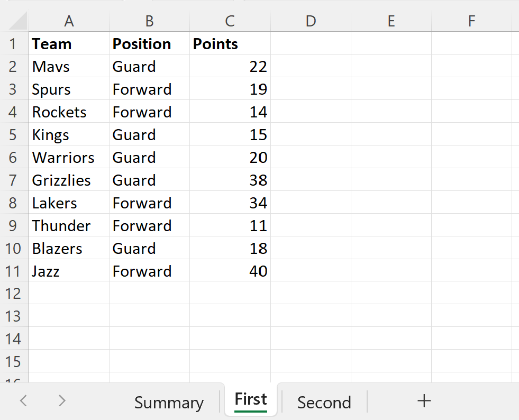This screenshot has height=420, width=519.
Task: Select column A header
Action: (x=69, y=21)
